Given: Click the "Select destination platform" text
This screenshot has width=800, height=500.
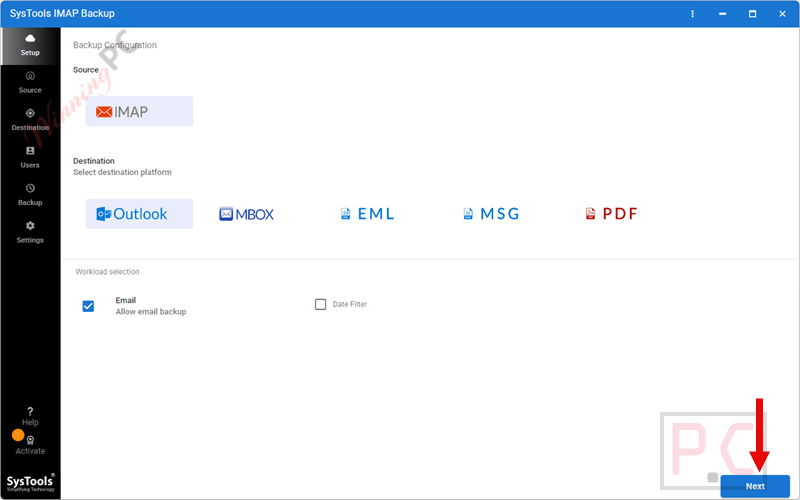Looking at the screenshot, I should click(x=122, y=172).
